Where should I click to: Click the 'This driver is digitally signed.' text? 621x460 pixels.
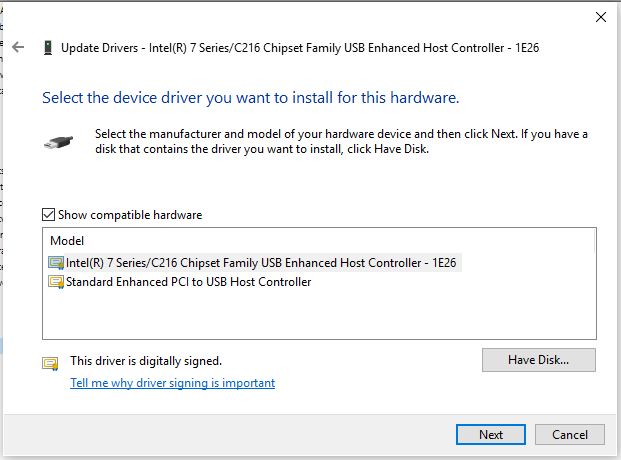(146, 361)
